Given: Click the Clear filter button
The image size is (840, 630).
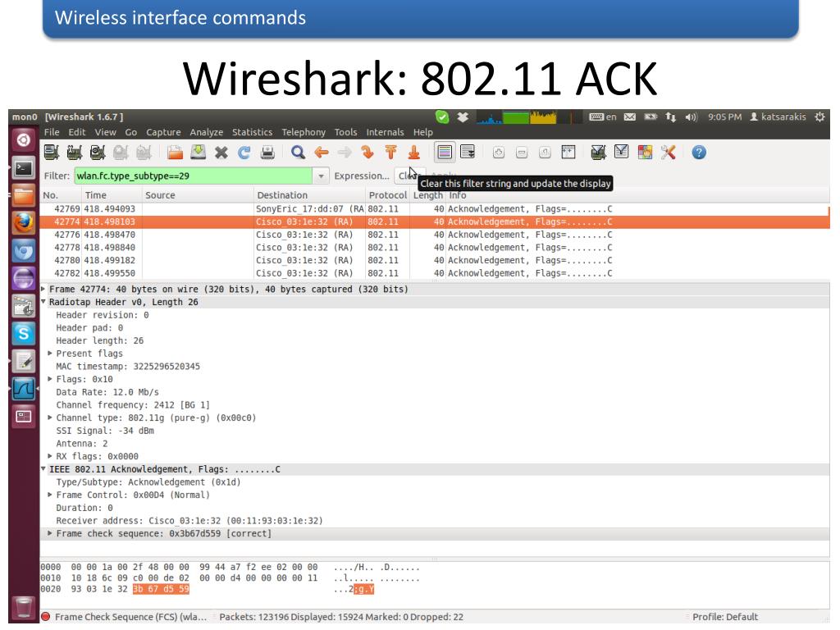Looking at the screenshot, I should pyautogui.click(x=409, y=176).
